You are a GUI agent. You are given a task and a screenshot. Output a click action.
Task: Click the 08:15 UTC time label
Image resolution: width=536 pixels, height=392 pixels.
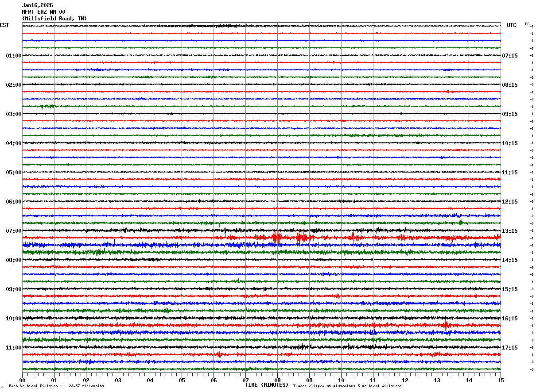tap(510, 85)
